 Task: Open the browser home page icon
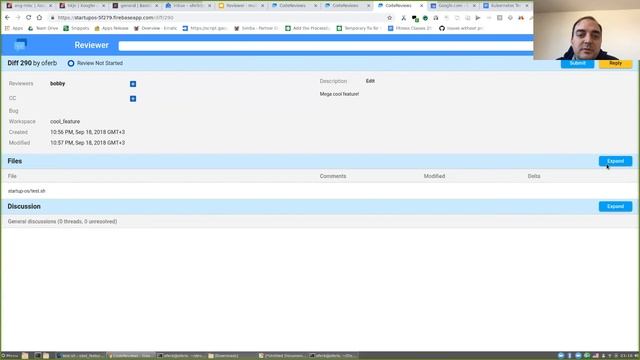click(39, 18)
